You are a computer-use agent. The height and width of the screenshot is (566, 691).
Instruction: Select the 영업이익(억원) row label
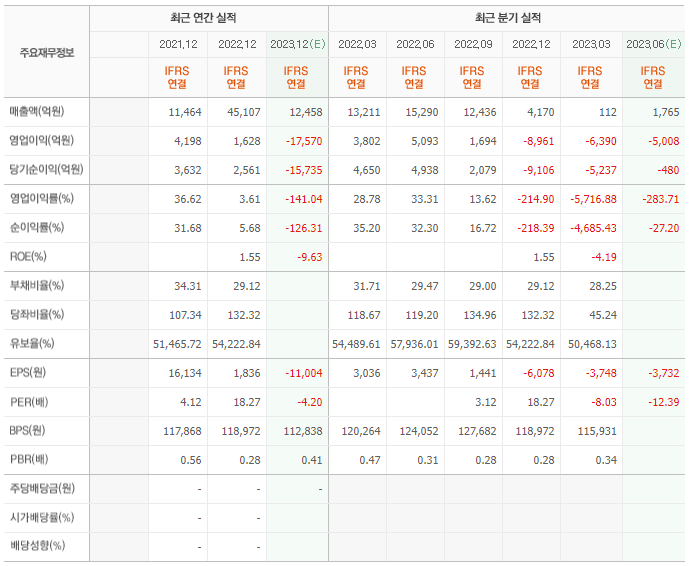pos(42,141)
